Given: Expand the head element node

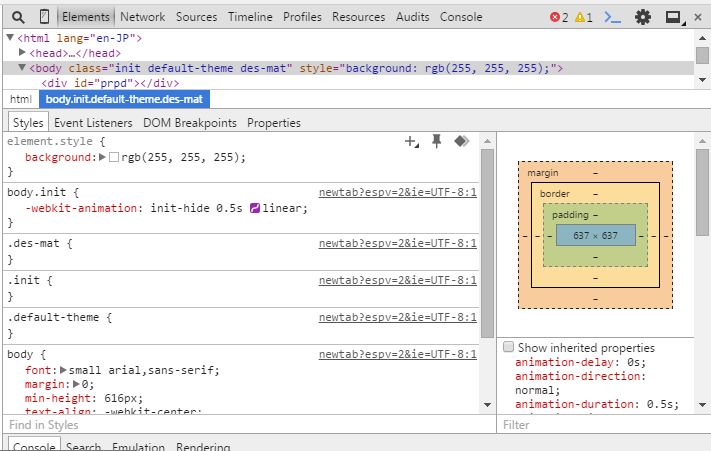Looking at the screenshot, I should (x=23, y=53).
